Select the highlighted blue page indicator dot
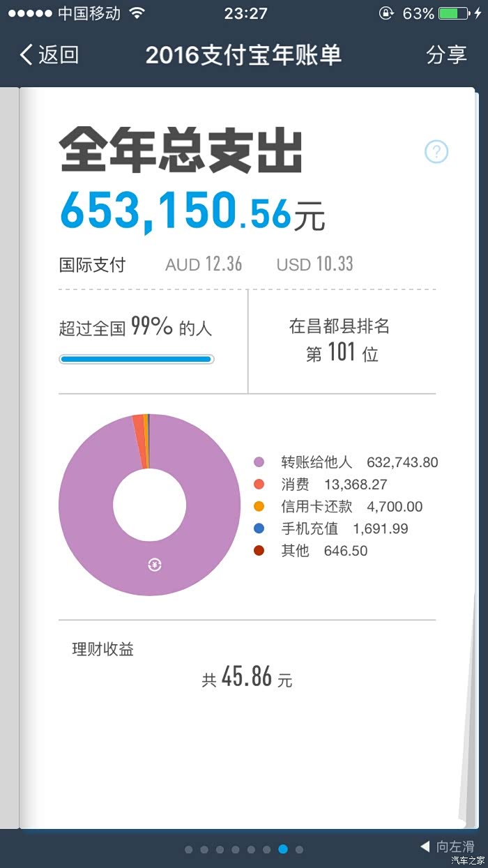This screenshot has height=868, width=488. point(283,849)
